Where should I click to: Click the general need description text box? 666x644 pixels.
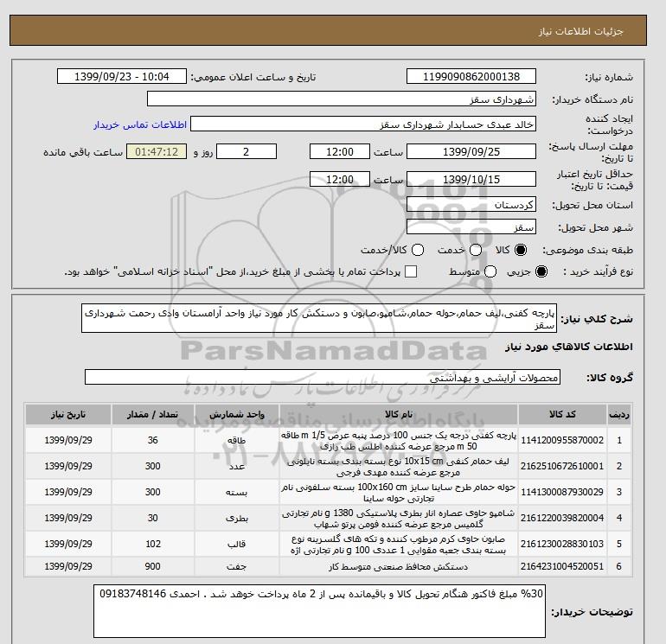click(319, 318)
